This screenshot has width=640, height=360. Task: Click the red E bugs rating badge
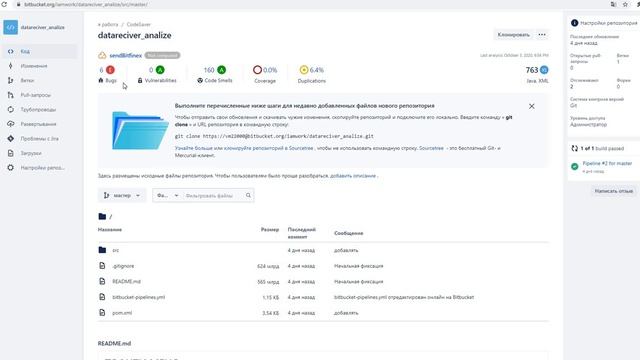(x=110, y=70)
